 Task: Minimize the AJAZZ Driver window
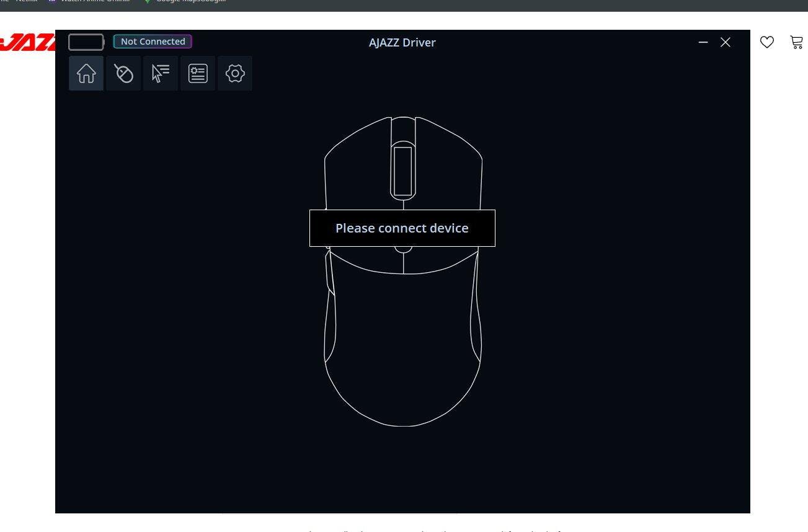coord(703,42)
